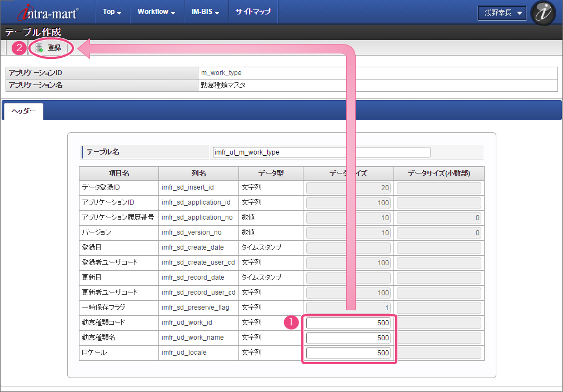Click the intra-mart logo

tap(48, 12)
